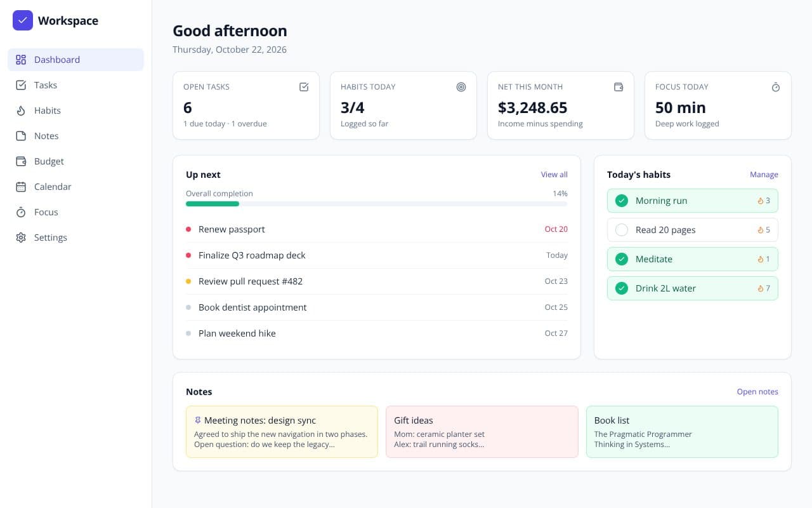The width and height of the screenshot is (812, 508).
Task: Click the Dashboard grid icon in sidebar
Action: click(21, 60)
